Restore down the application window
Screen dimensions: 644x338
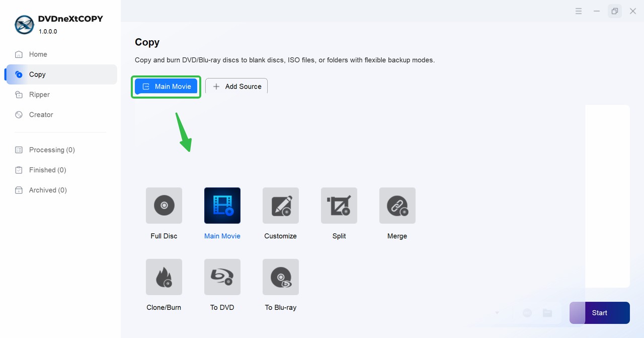tap(615, 11)
